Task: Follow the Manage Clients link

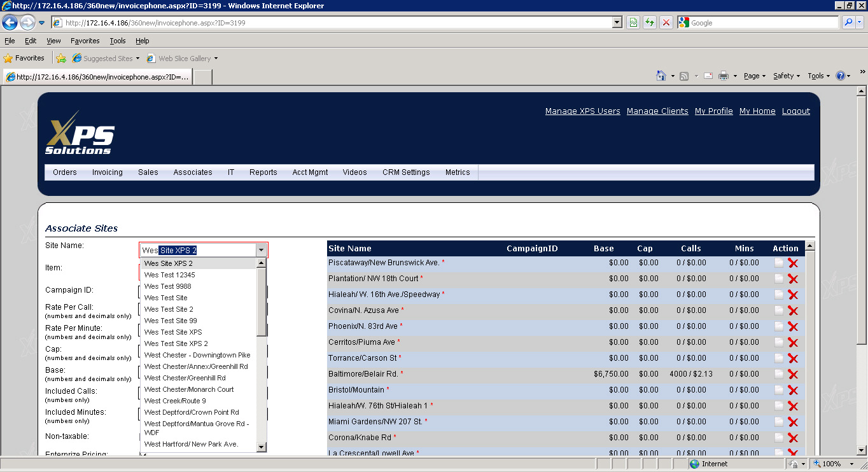Action: [657, 111]
